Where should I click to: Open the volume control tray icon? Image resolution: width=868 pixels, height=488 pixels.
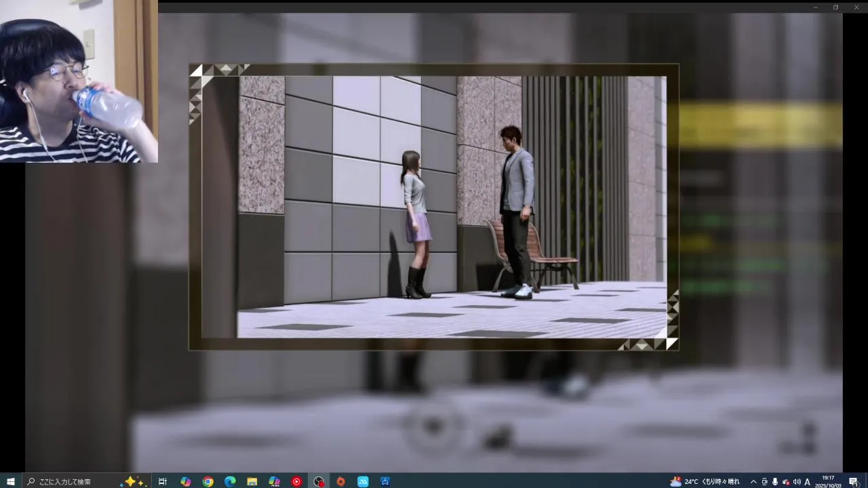click(797, 481)
